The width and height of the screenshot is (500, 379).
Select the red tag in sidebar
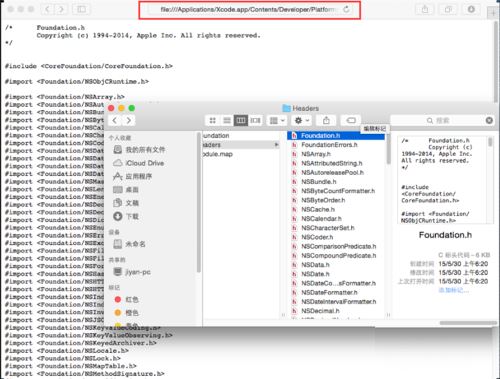click(x=126, y=299)
